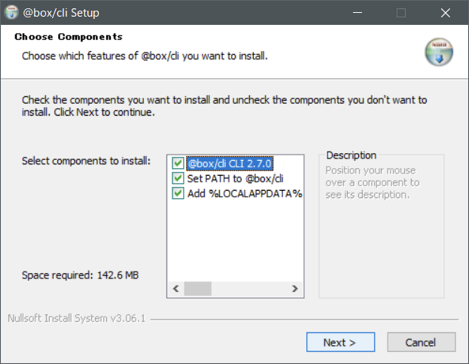469x364 pixels.
Task: Click the left scroll arrow in the components list
Action: 176,288
